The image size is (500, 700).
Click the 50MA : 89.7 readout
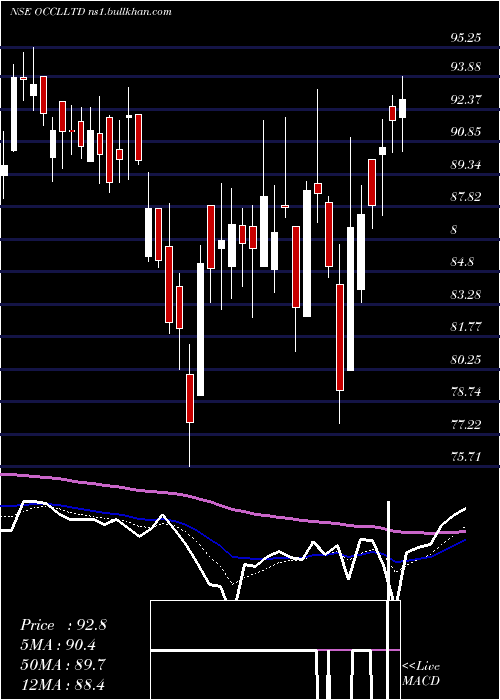pyautogui.click(x=63, y=664)
